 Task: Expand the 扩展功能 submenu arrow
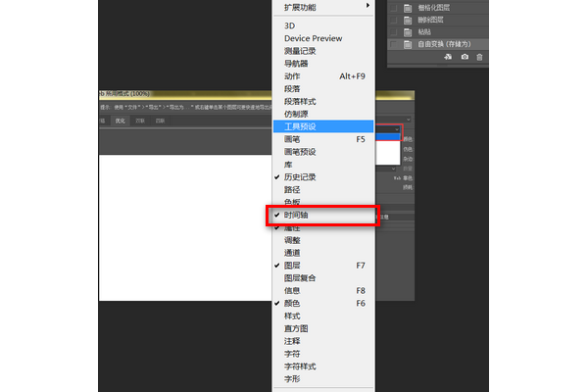coord(367,6)
